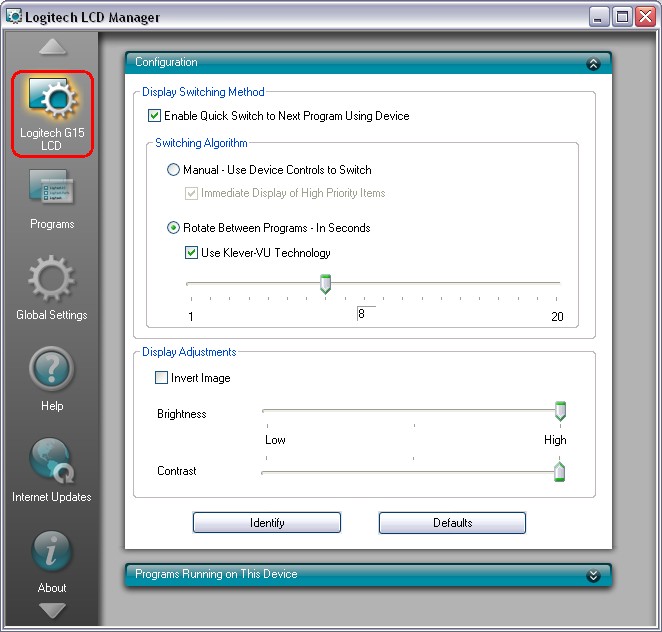Click the Display Adjustments group label
This screenshot has width=662, height=632.
[x=189, y=352]
